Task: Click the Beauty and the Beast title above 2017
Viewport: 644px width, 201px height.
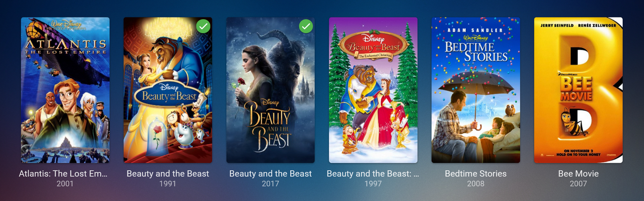Action: pos(271,174)
